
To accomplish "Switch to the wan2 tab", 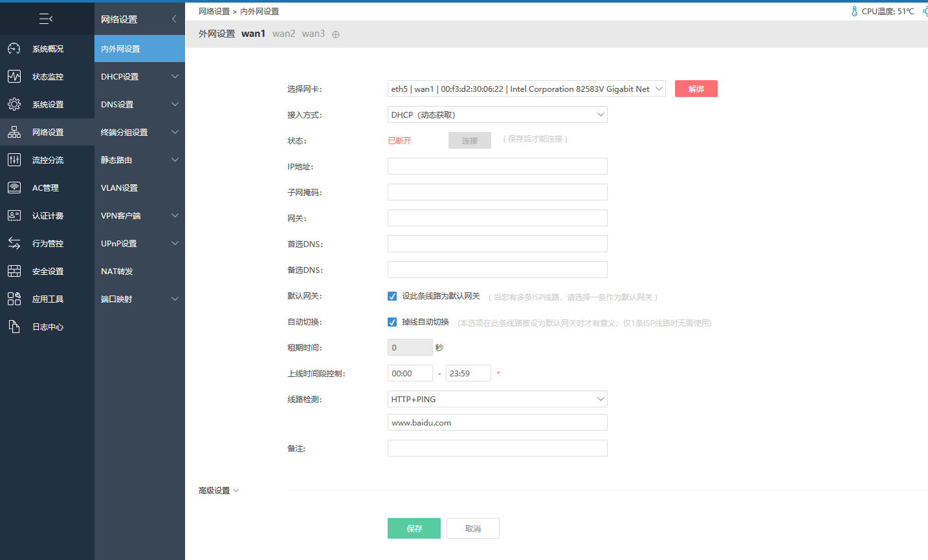I will pos(283,34).
